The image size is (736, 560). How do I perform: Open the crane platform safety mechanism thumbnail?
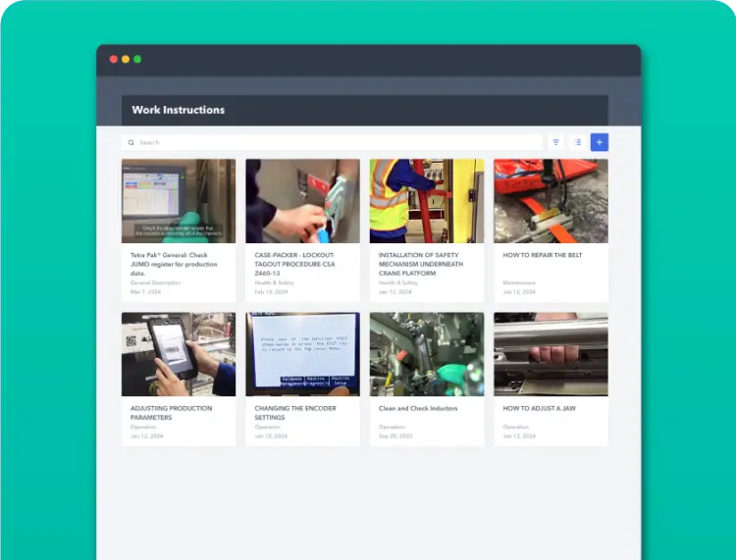427,201
